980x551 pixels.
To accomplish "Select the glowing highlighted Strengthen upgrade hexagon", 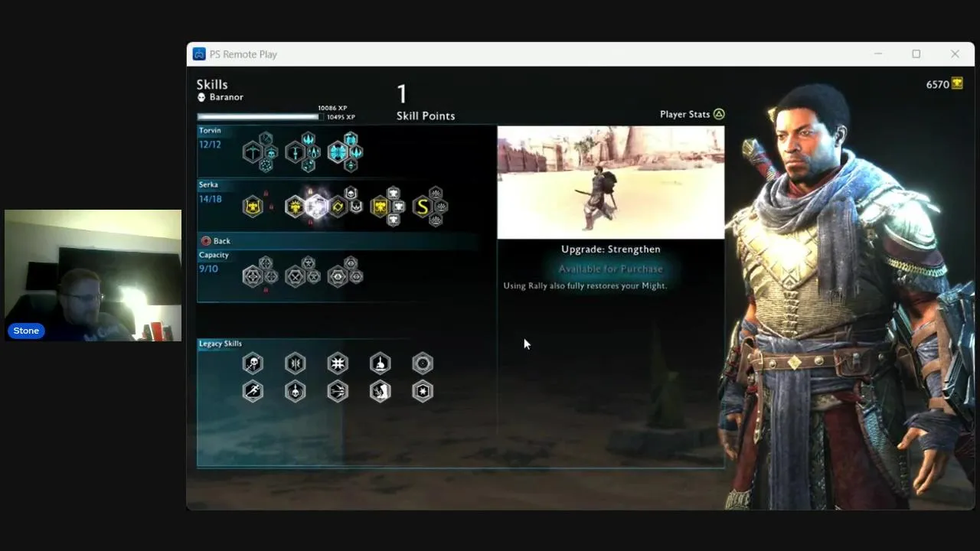I will [316, 207].
